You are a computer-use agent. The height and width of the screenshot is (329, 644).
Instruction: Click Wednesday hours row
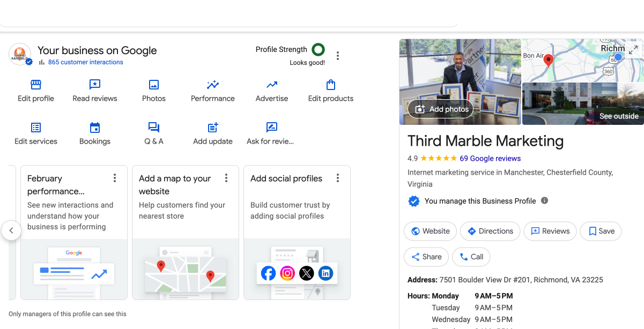tap(472, 319)
